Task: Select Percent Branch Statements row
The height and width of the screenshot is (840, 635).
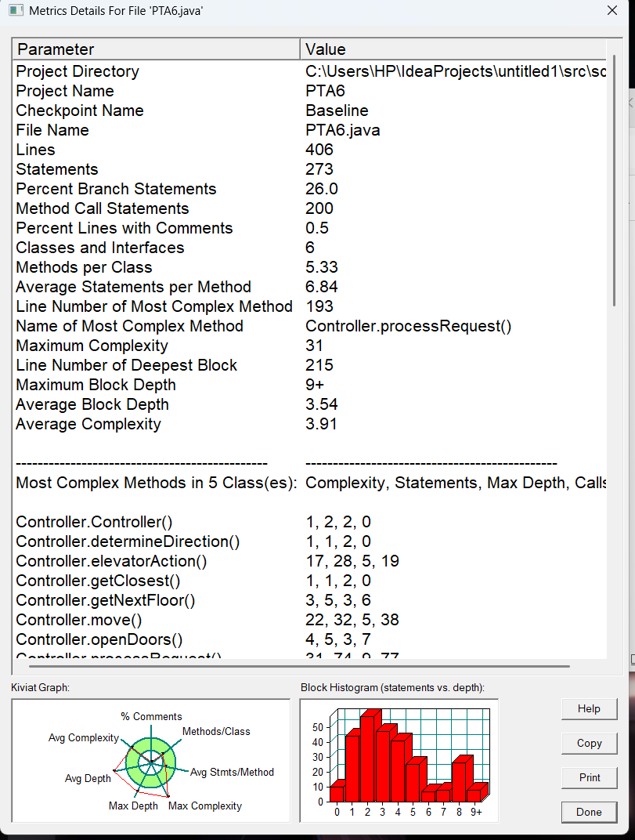Action: coord(309,189)
